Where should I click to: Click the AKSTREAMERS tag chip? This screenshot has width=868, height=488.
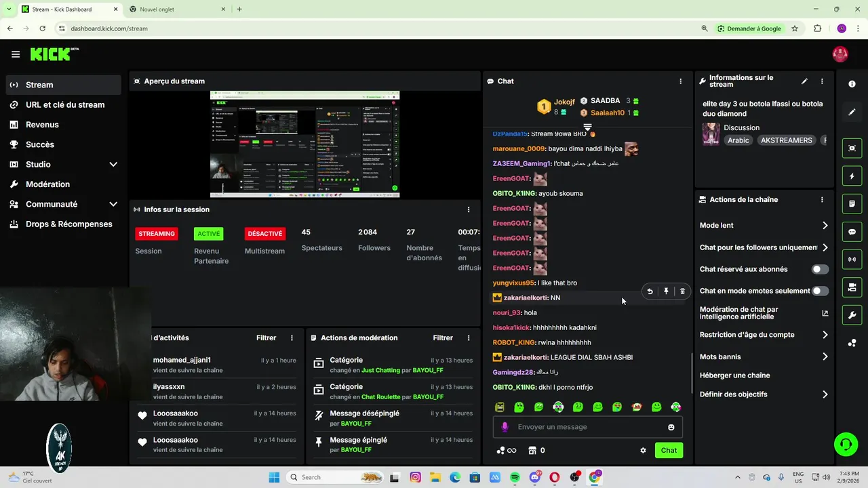click(x=786, y=140)
